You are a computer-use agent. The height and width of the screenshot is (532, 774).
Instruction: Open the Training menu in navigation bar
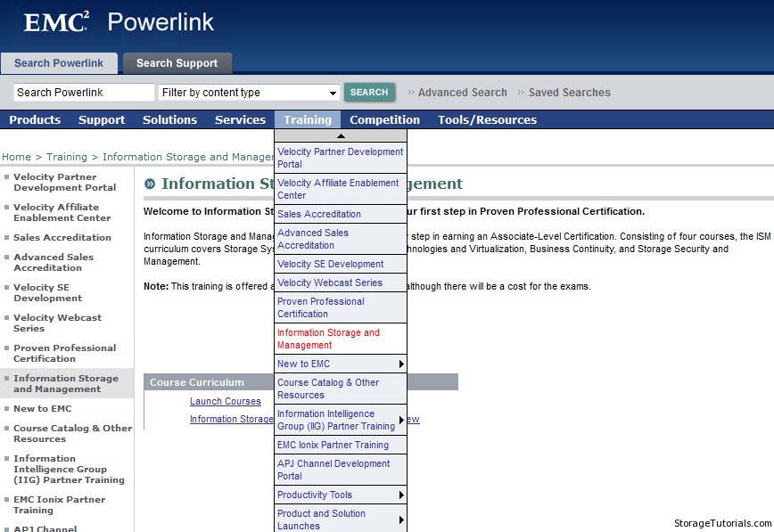point(308,119)
